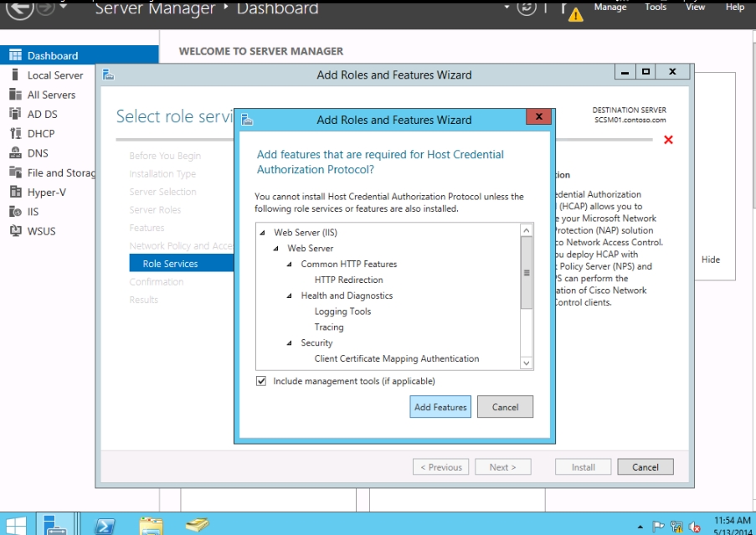Go to the Installation Type step

coord(162,174)
